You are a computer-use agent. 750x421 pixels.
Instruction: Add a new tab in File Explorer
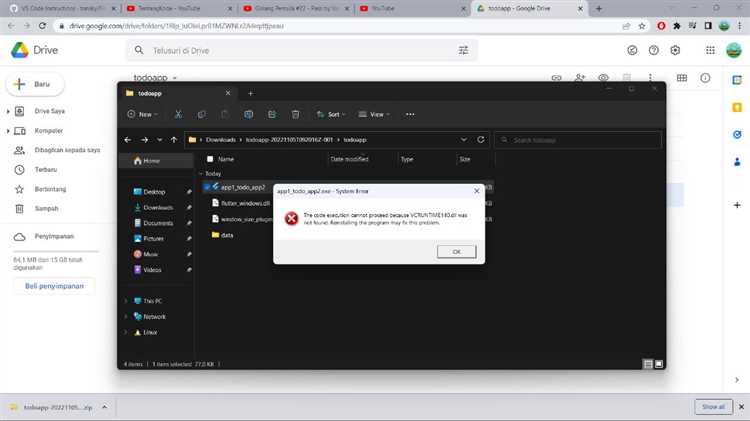(250, 93)
